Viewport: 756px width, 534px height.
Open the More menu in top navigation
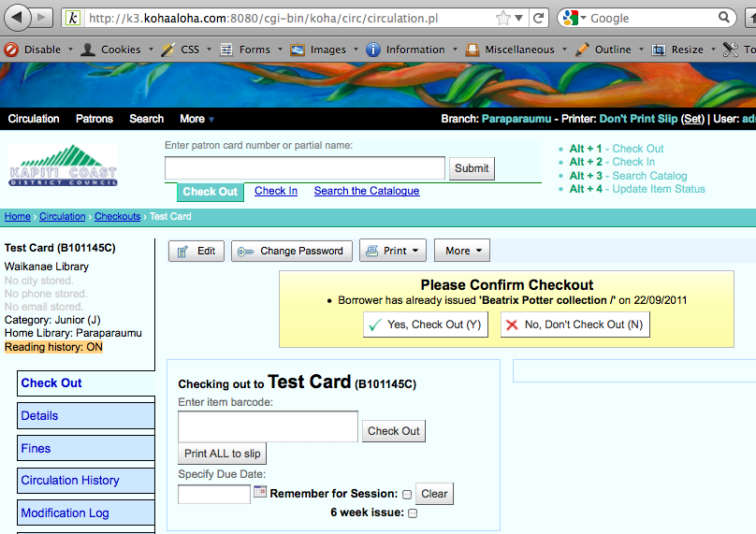click(196, 119)
